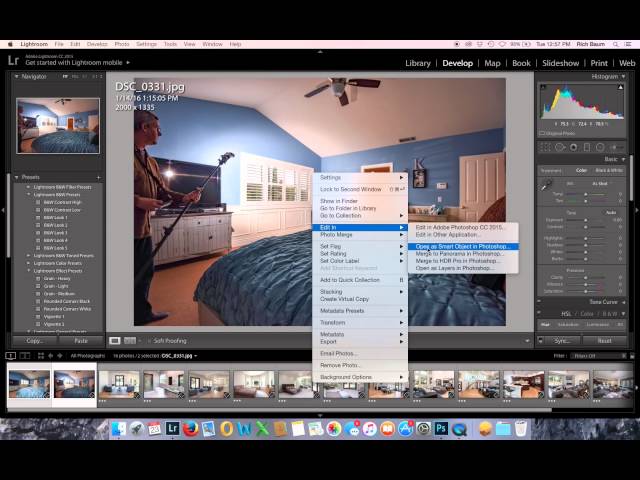Screen dimensions: 640x480
Task: Go back with left arrow above filmstrip
Action: pos(51,356)
